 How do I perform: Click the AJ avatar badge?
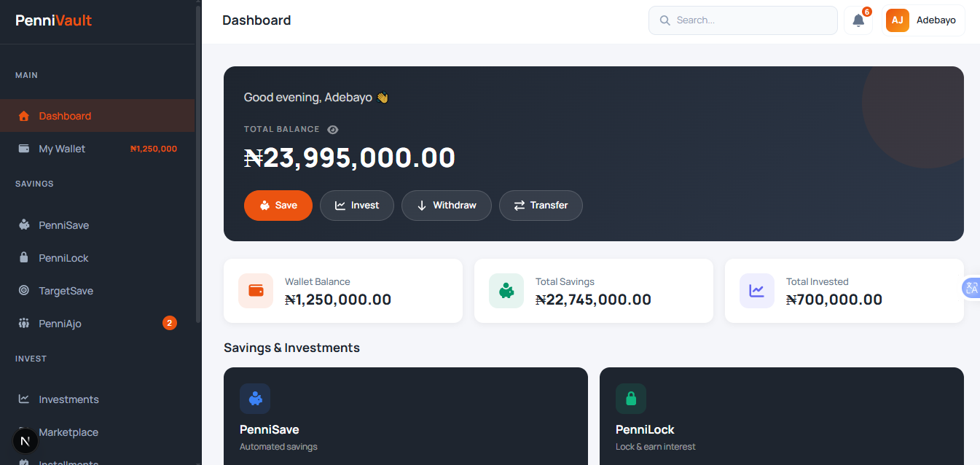897,20
